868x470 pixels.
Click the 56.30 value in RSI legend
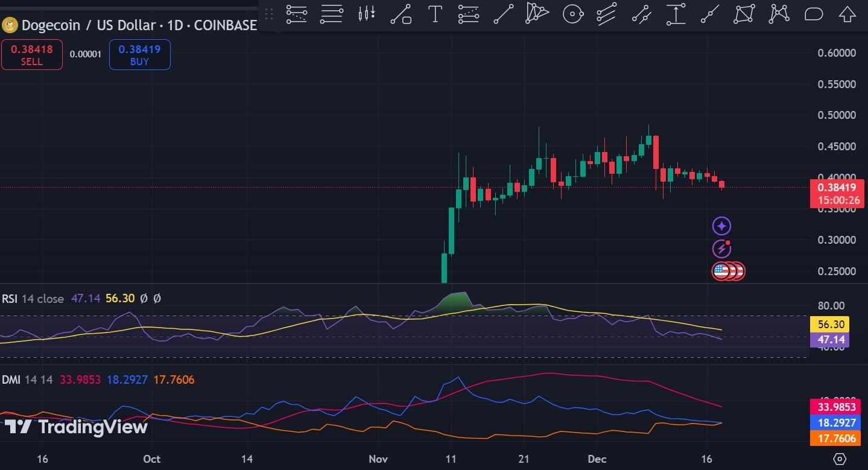coord(120,299)
